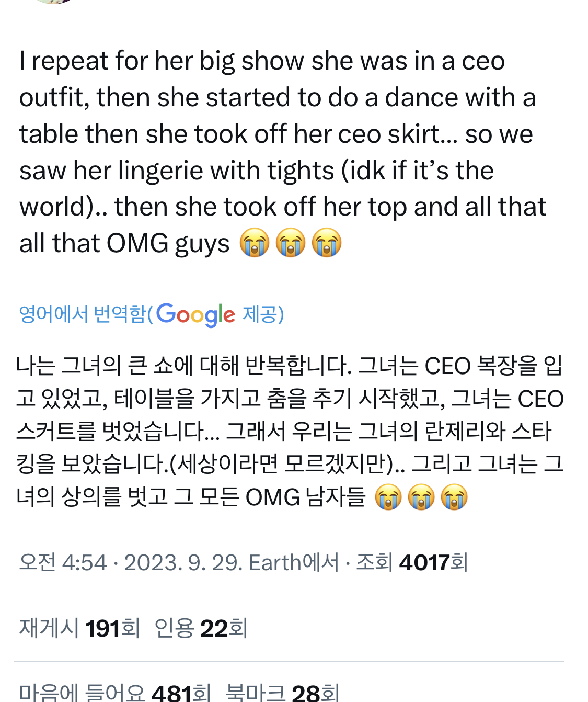
Task: Tap the '제공)' text after Google logo
Action: pos(263,314)
